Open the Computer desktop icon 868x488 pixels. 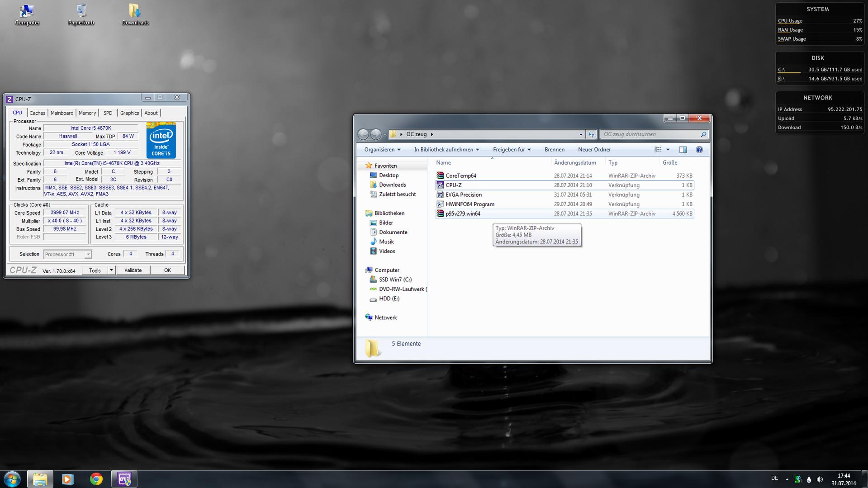27,14
